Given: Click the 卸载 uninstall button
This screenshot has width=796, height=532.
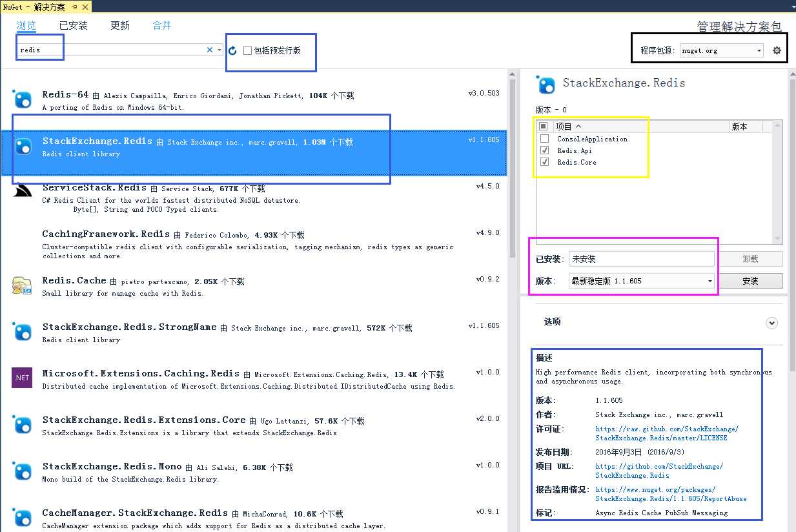Looking at the screenshot, I should pos(750,259).
